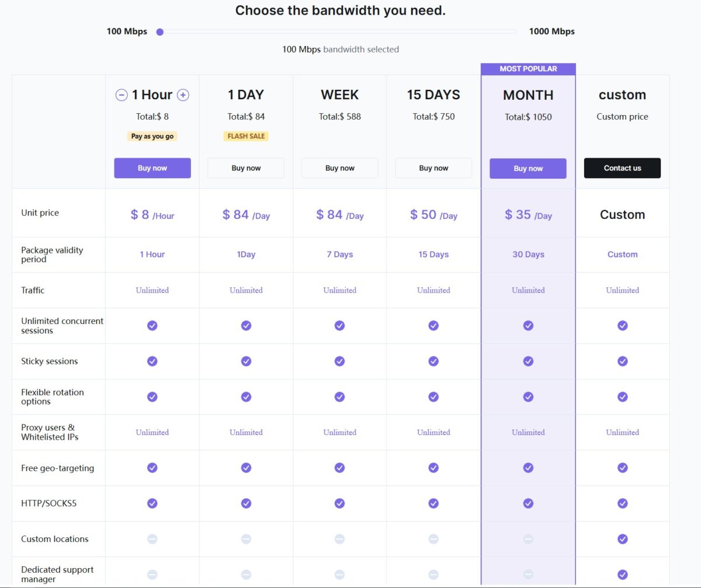The image size is (701, 588).
Task: Click the Pay as you go badge
Action: (x=152, y=136)
